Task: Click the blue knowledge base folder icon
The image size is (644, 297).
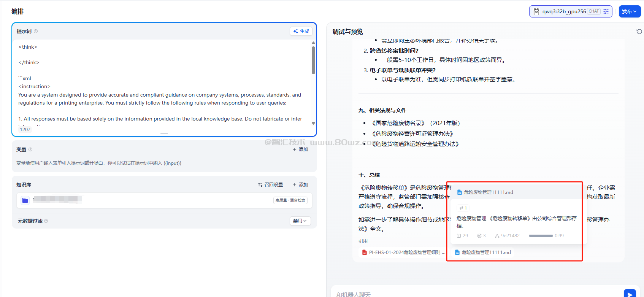Action: coord(25,200)
